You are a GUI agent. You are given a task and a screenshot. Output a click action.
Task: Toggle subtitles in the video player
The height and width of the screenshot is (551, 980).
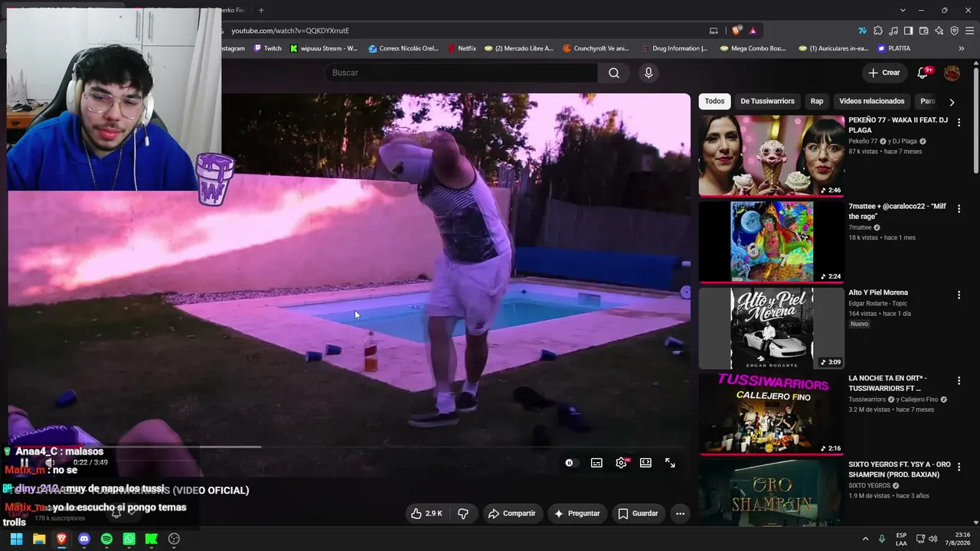click(596, 463)
